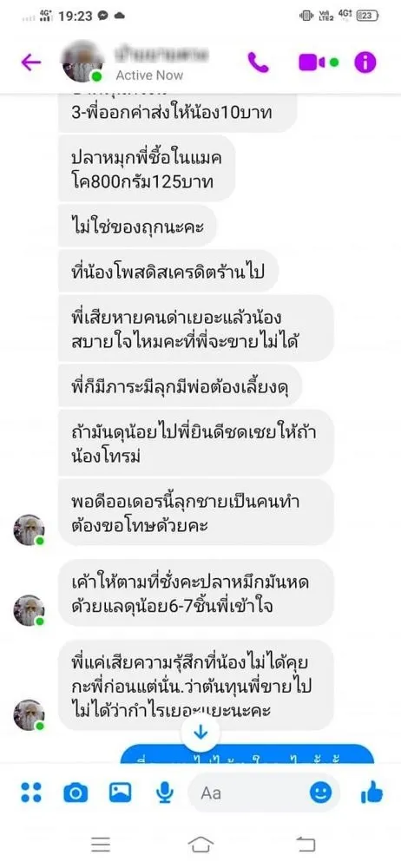
Task: Open the emoji picker smiley icon
Action: click(x=320, y=792)
